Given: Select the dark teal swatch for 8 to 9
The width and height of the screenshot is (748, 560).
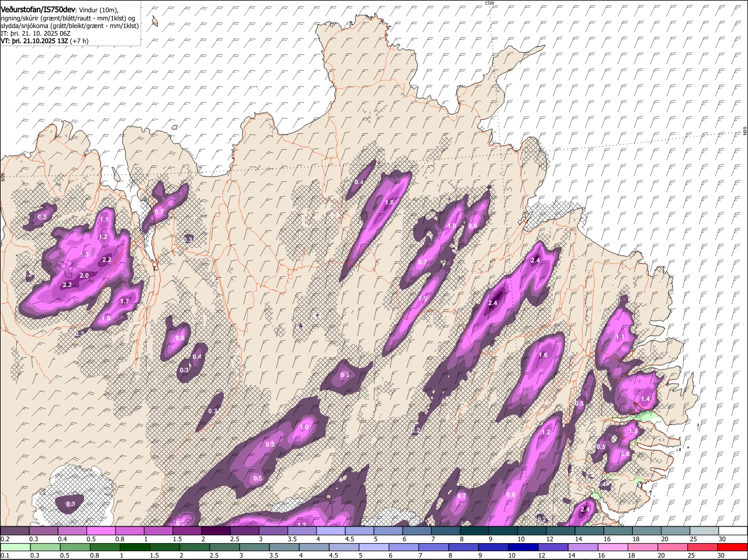Looking at the screenshot, I should click(x=475, y=531).
